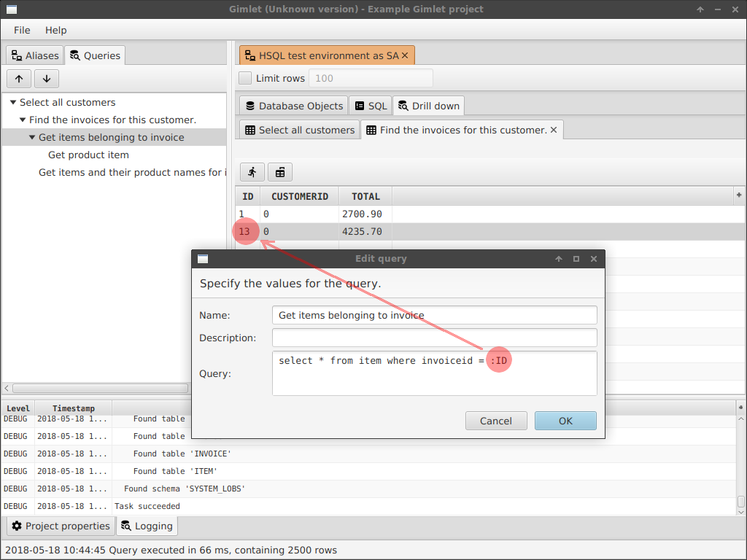Confirm the query with OK button
Screen dimensions: 747x560
coord(565,421)
